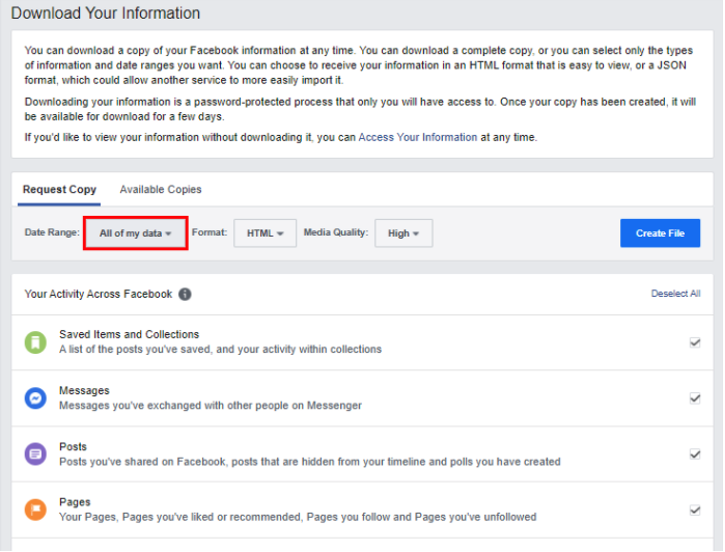725x552 pixels.
Task: Uncheck the Saved Items and Collections checkbox
Action: pyautogui.click(x=695, y=343)
